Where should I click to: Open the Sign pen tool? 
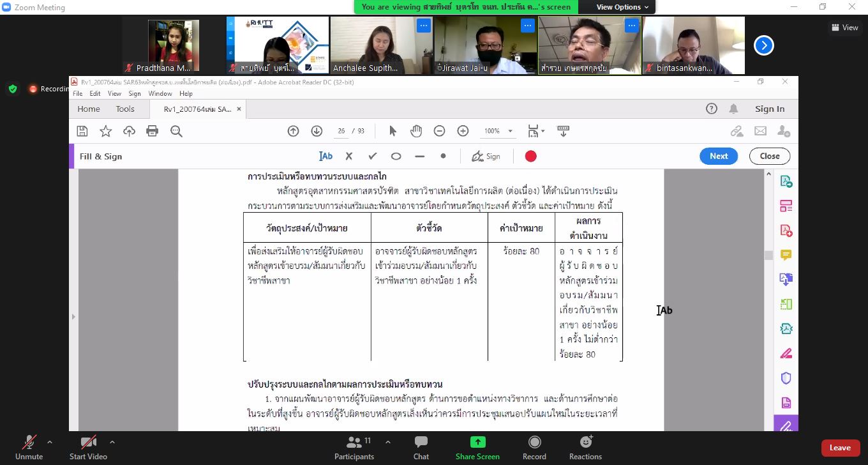tap(486, 156)
